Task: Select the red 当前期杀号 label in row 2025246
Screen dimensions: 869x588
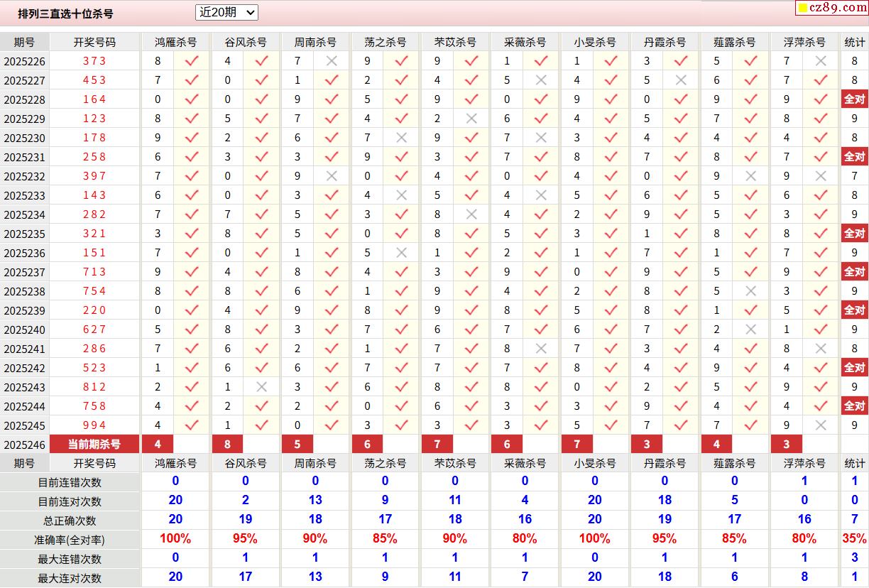Action: pos(94,445)
